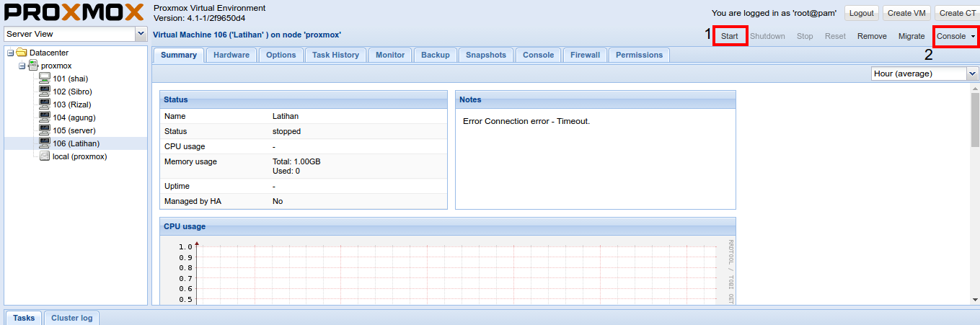Click the Logout button

click(861, 13)
